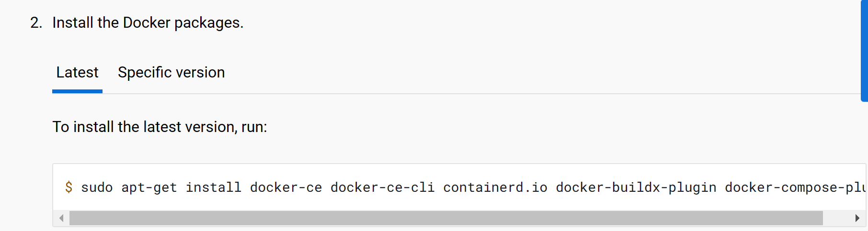This screenshot has width=868, height=231.
Task: Click the word sudo in the command
Action: click(x=97, y=187)
